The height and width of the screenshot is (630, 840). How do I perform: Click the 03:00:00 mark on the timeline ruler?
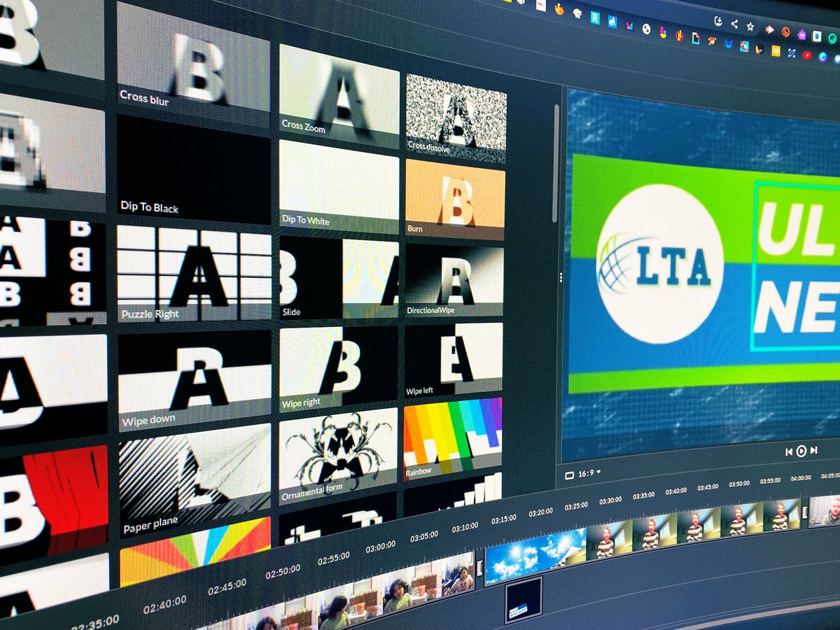point(380,546)
